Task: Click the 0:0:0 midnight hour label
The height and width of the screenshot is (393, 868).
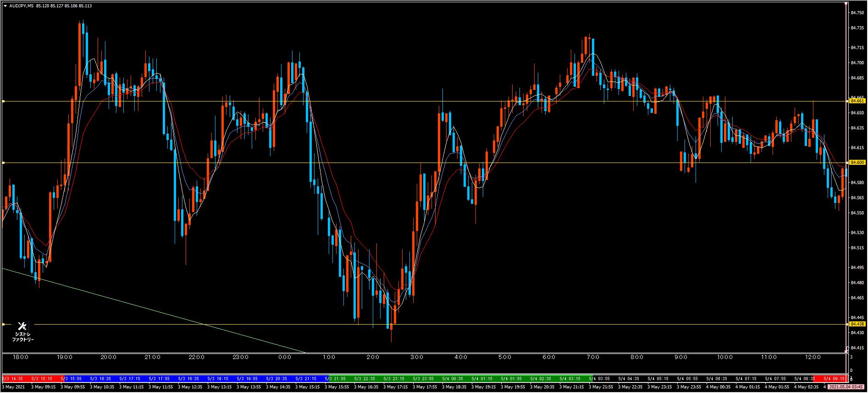Action: pyautogui.click(x=284, y=357)
